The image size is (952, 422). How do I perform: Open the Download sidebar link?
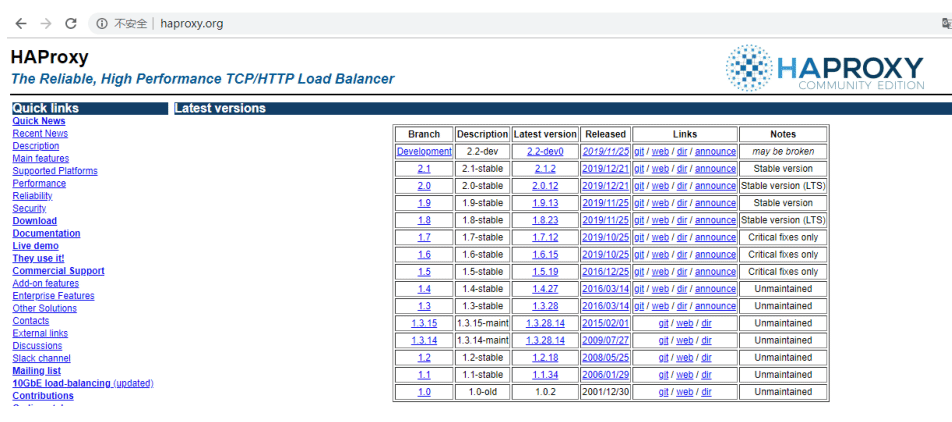(35, 221)
